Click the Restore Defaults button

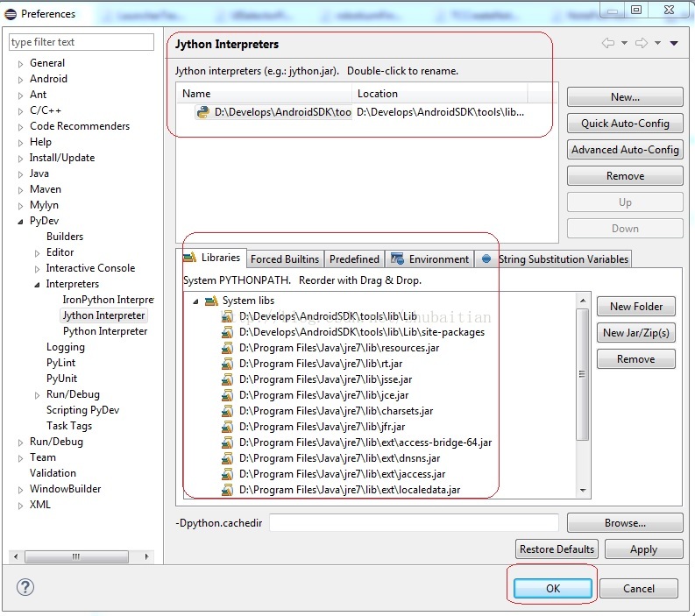557,549
